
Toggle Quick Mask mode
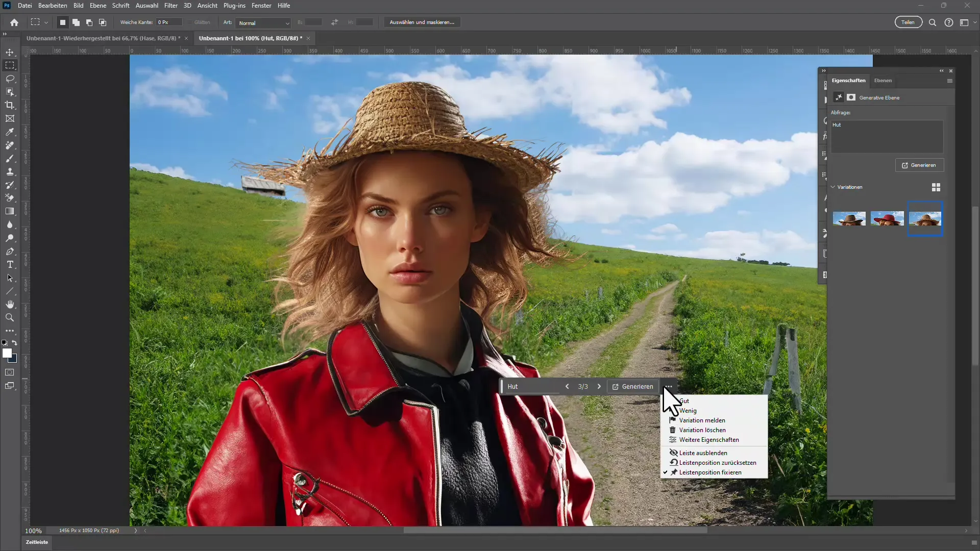pyautogui.click(x=10, y=372)
